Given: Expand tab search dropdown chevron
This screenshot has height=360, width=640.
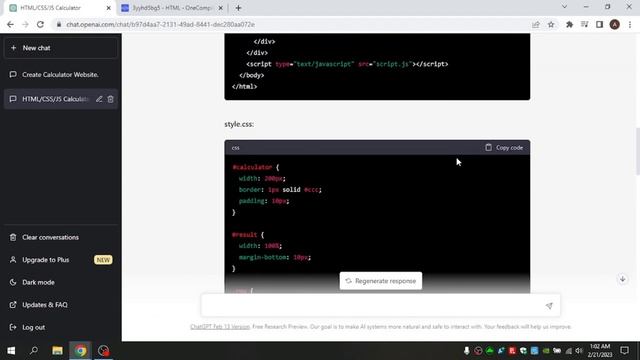Looking at the screenshot, I should 564,7.
